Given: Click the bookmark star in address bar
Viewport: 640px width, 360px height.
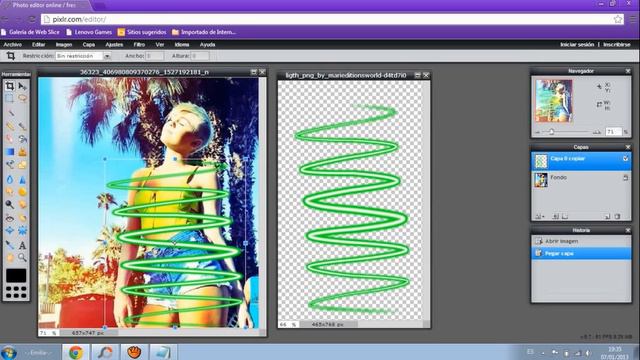Looking at the screenshot, I should point(618,19).
